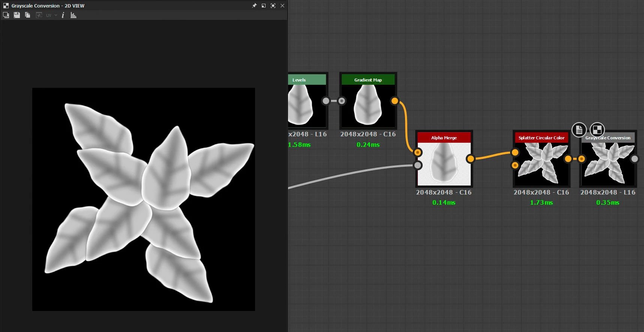The image size is (644, 332).
Task: Open the UV dropdown arrow in 2D view
Action: (x=56, y=15)
